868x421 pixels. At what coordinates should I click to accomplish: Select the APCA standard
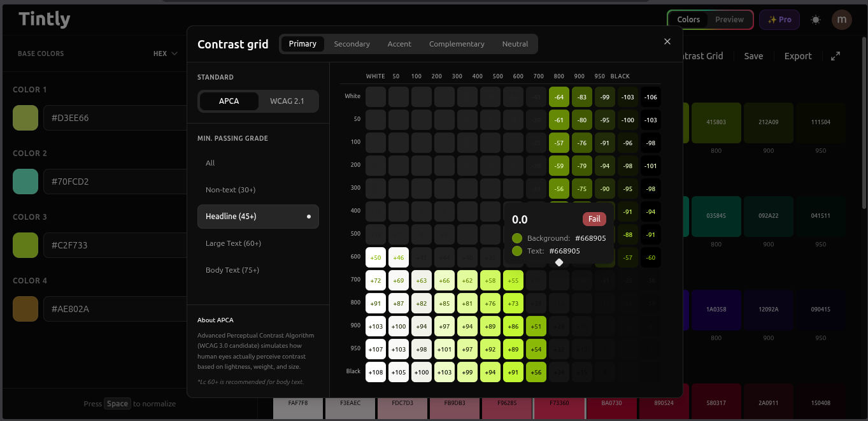click(229, 101)
